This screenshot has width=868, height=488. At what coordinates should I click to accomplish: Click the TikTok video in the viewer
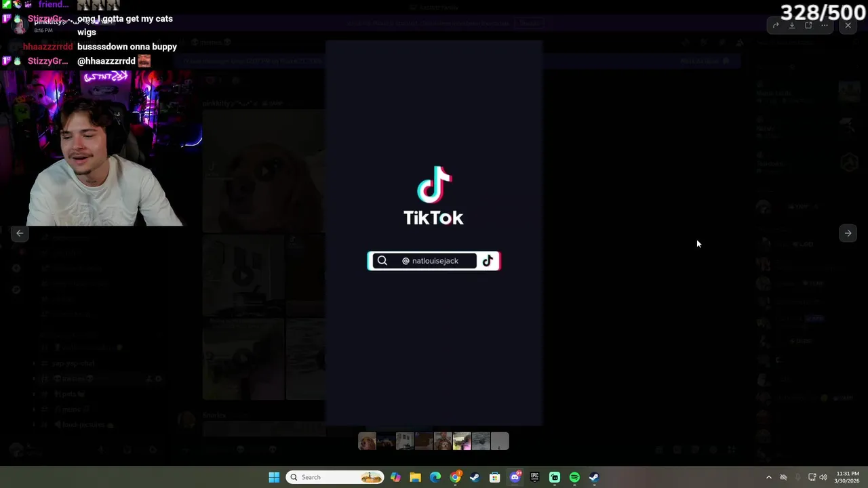(x=434, y=232)
